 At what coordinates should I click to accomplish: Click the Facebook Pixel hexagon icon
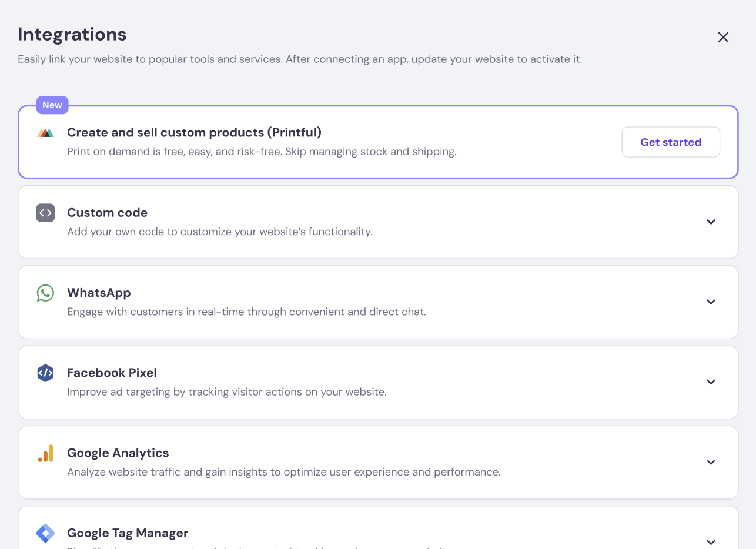[45, 373]
